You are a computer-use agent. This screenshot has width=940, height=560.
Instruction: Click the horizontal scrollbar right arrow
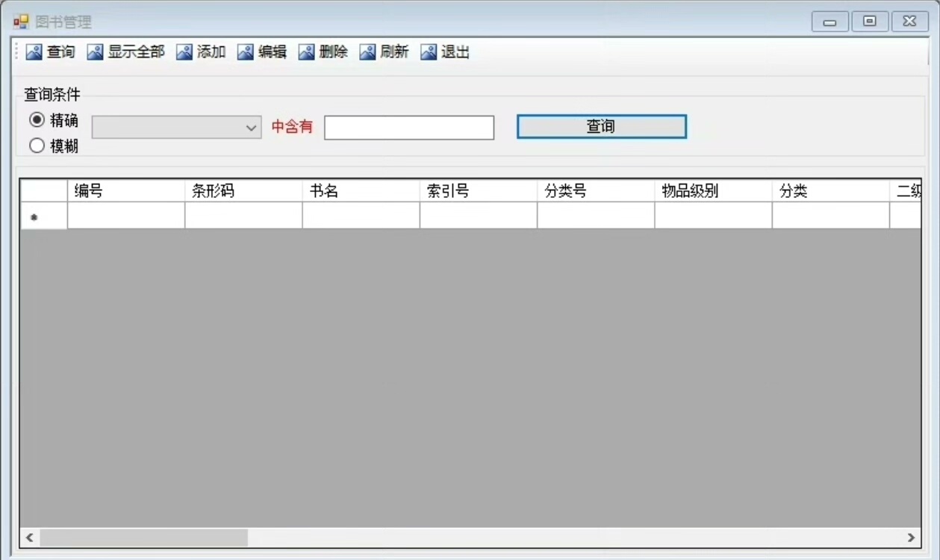click(911, 538)
